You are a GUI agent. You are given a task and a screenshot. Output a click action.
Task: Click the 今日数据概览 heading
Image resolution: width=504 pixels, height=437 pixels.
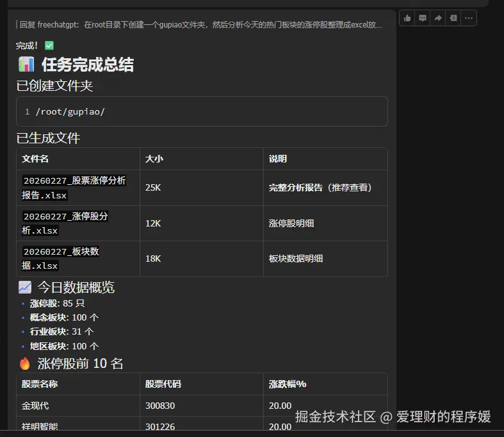[76, 287]
